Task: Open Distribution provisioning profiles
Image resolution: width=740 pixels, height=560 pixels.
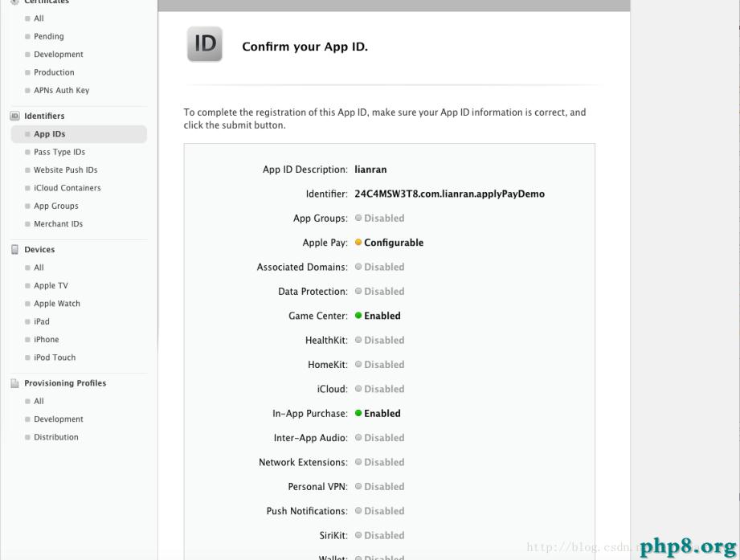Action: click(56, 437)
